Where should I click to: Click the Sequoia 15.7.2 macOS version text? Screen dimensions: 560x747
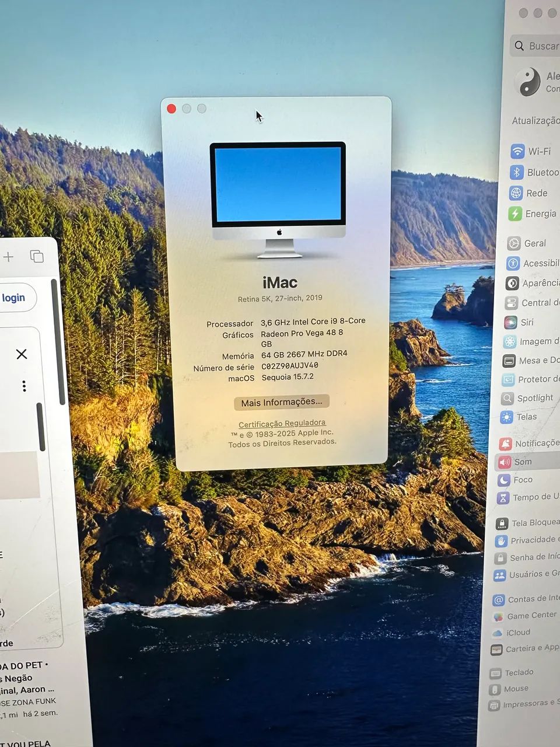pos(288,377)
